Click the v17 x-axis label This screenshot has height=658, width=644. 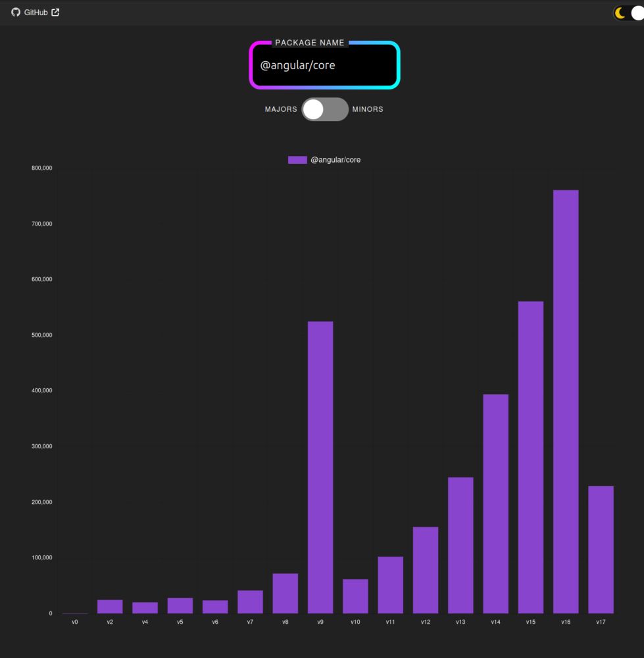601,622
